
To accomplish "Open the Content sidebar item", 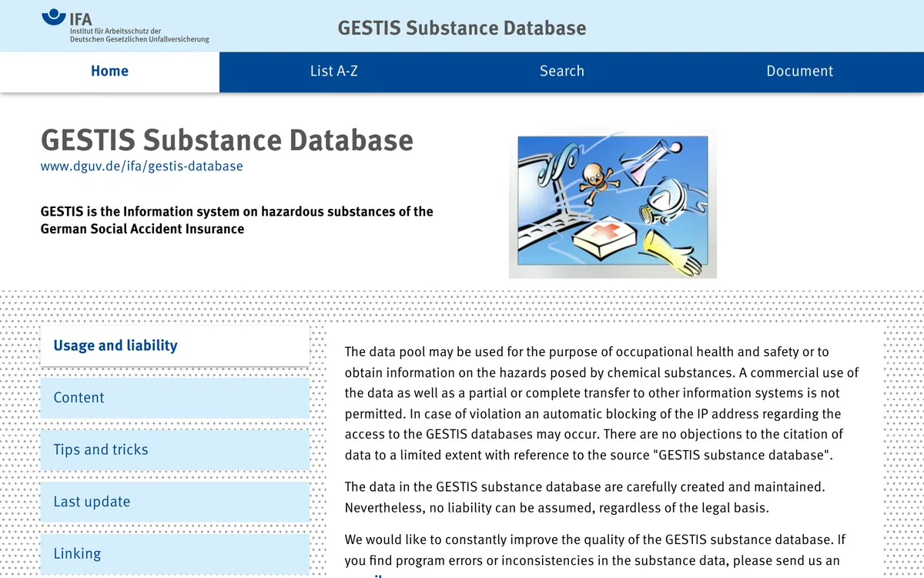I will click(x=175, y=398).
